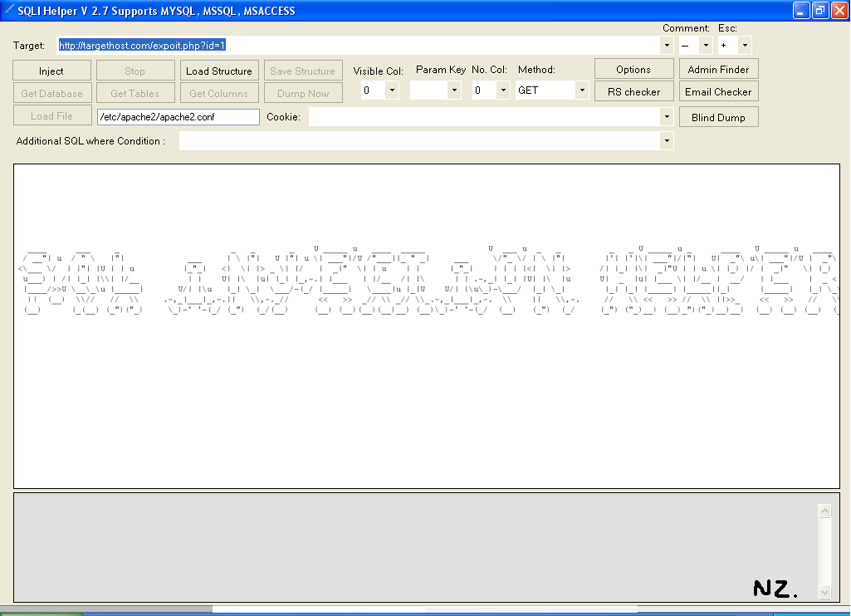Click Get Tables button
The width and height of the screenshot is (851, 616).
135,93
